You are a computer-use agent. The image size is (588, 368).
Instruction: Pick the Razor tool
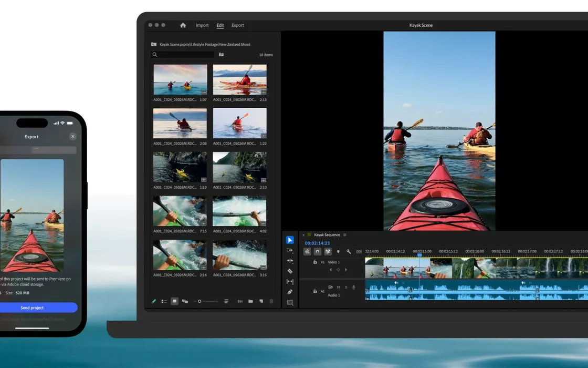click(290, 271)
